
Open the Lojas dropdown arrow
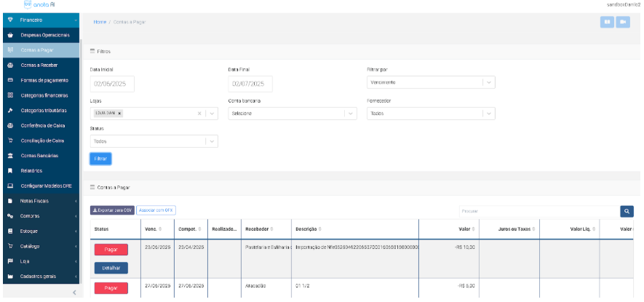[x=212, y=114]
